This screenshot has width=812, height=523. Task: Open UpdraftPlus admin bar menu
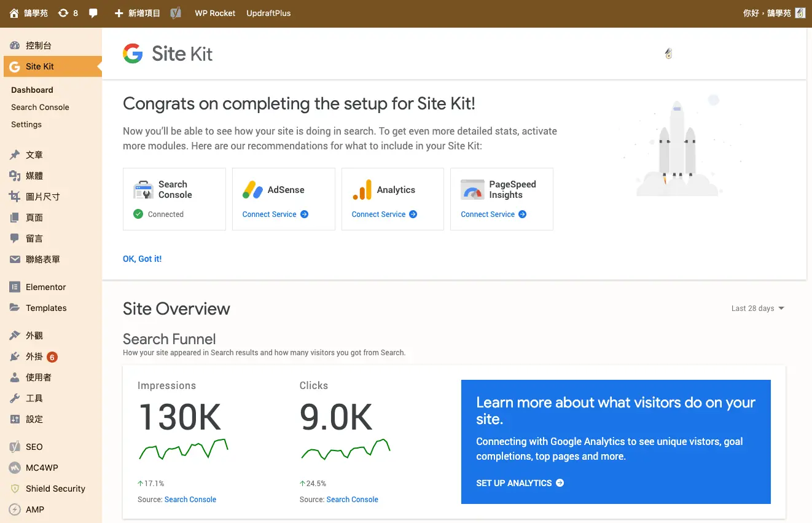[268, 13]
